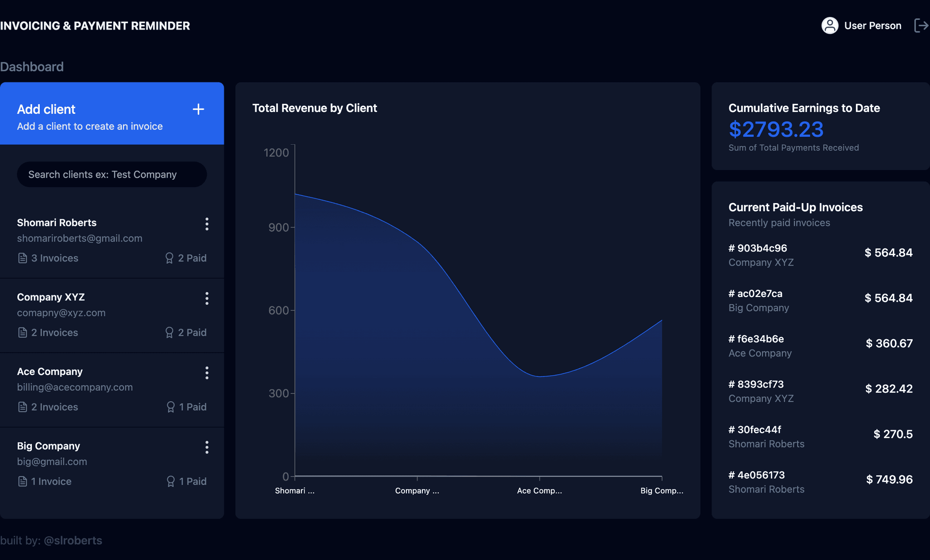Click the logout arrow icon
This screenshot has height=560, width=930.
point(920,26)
